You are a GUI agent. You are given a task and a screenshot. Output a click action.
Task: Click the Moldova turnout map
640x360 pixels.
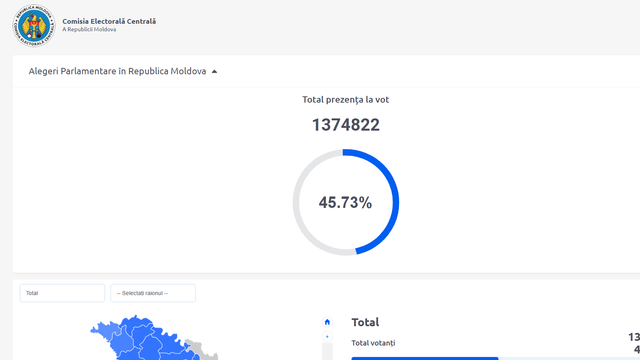pyautogui.click(x=154, y=338)
